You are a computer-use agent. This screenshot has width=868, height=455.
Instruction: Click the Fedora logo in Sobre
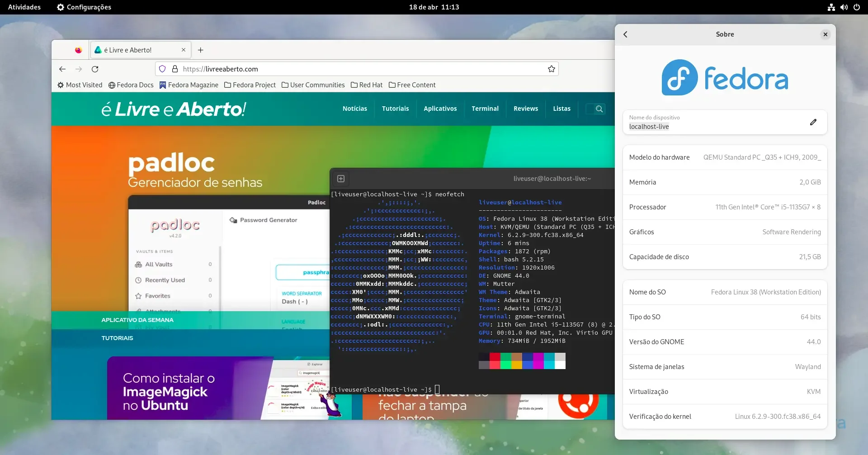[x=725, y=77]
